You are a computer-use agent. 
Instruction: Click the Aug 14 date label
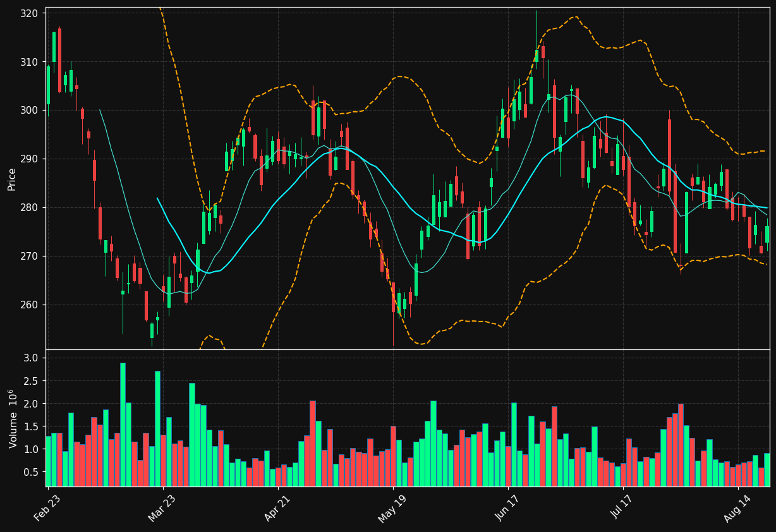[x=737, y=507]
